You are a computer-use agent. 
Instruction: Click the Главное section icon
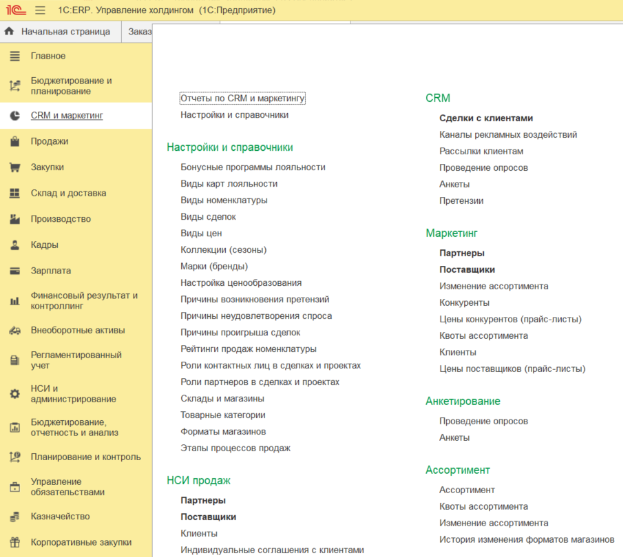[x=15, y=56]
